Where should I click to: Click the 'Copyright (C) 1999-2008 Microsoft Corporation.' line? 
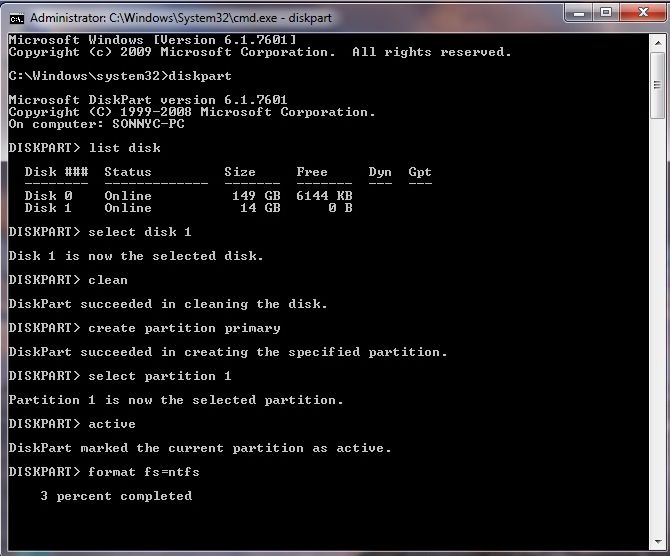(x=192, y=112)
